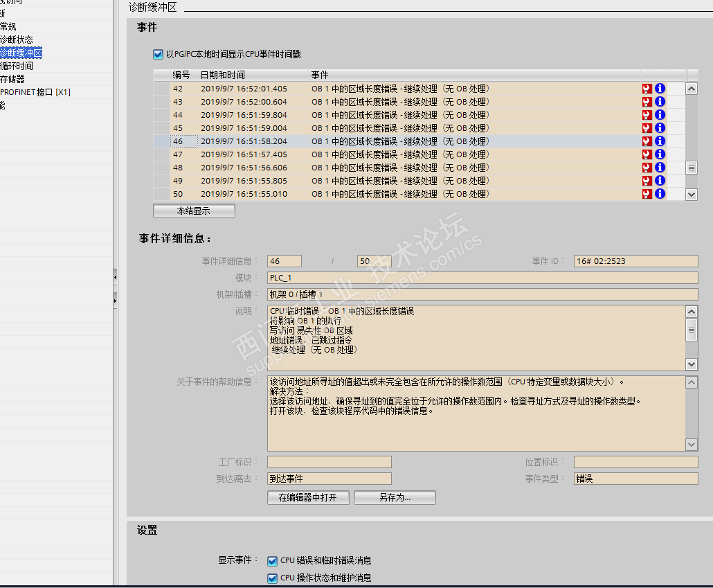Select event row 42 at 16:52:01.405
The width and height of the screenshot is (713, 588).
[x=419, y=89]
